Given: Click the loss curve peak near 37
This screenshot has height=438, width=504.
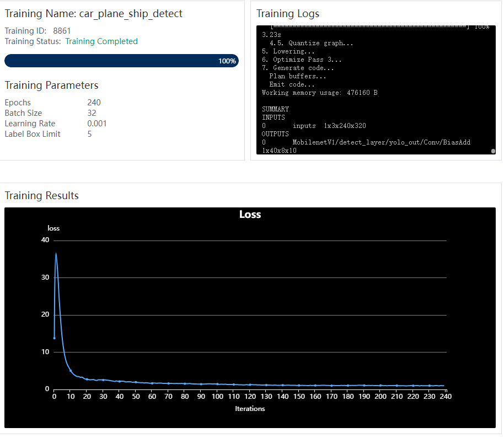Looking at the screenshot, I should 56,254.
